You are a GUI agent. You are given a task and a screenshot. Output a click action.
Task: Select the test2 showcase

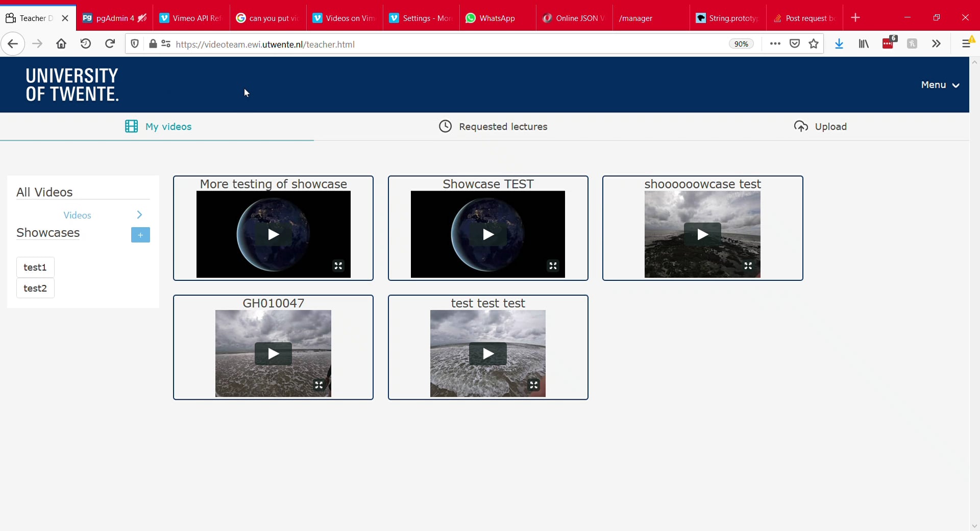click(x=35, y=288)
